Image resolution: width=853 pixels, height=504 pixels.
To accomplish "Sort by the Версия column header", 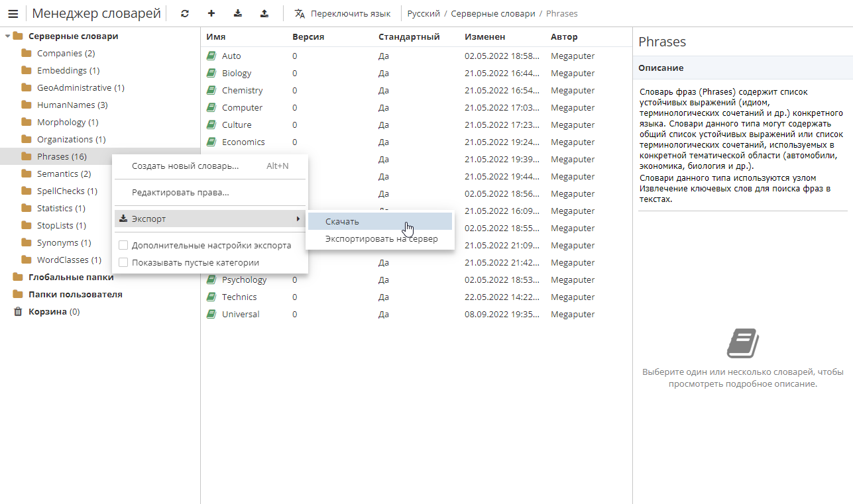I will coord(308,37).
